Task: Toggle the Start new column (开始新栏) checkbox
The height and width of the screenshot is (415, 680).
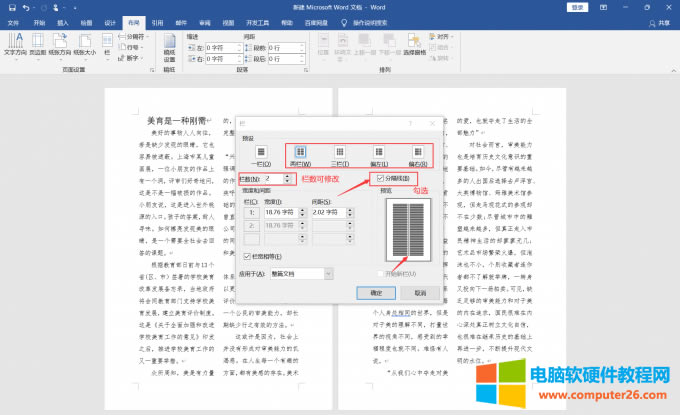Action: [x=380, y=274]
